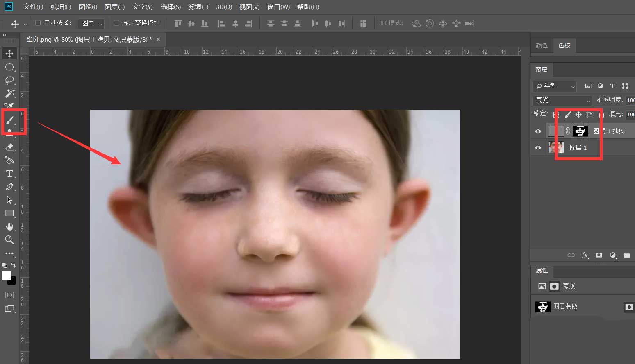Select the Move tool in the toolbox
The width and height of the screenshot is (635, 364).
point(9,53)
